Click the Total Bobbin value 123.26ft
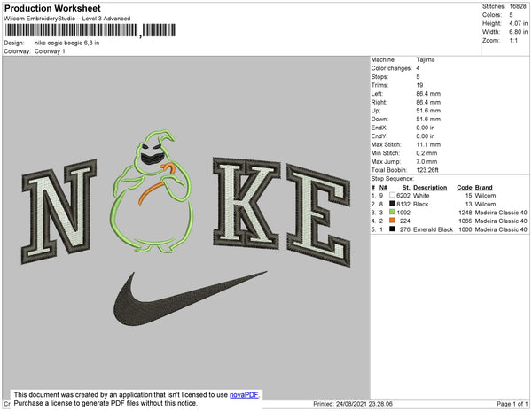This screenshot has height=411, width=532. click(427, 170)
